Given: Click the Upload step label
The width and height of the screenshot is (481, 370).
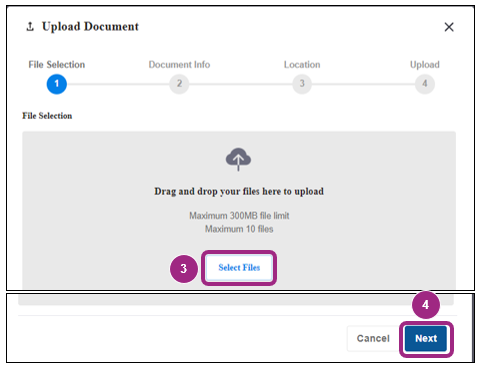Looking at the screenshot, I should pyautogui.click(x=425, y=65).
